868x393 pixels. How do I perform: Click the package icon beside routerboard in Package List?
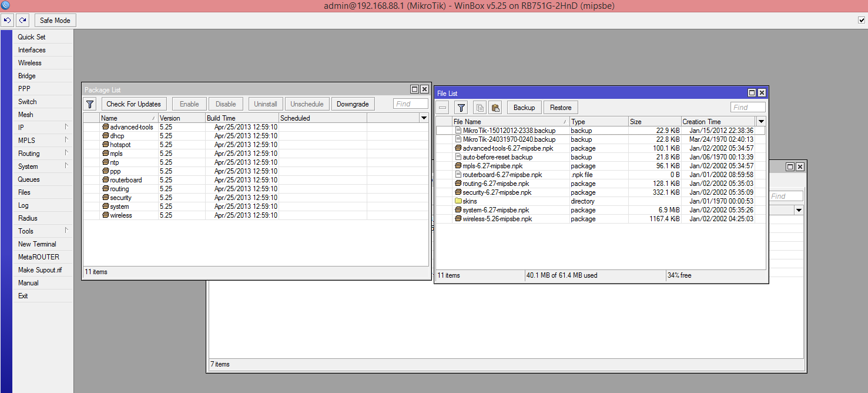pos(105,180)
